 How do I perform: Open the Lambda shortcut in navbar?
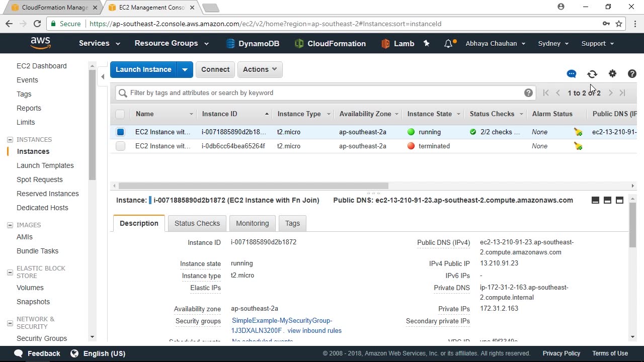coord(397,44)
